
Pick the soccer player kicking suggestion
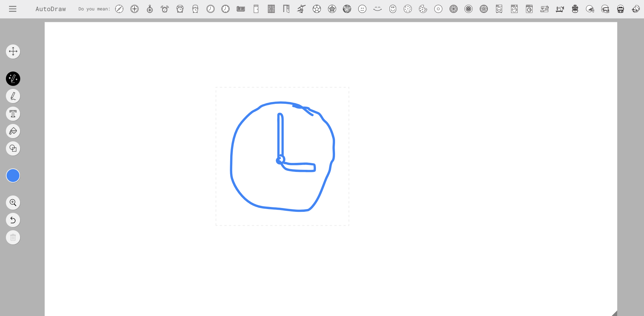point(301,9)
